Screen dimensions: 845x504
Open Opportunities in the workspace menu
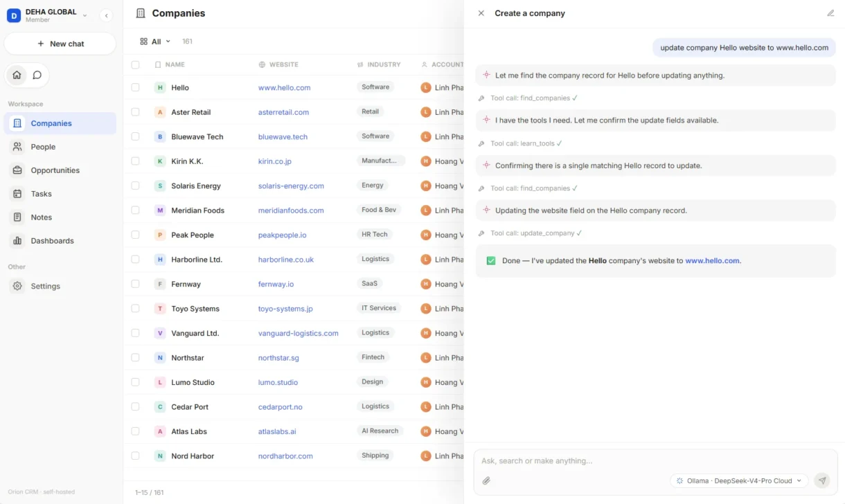pyautogui.click(x=55, y=170)
